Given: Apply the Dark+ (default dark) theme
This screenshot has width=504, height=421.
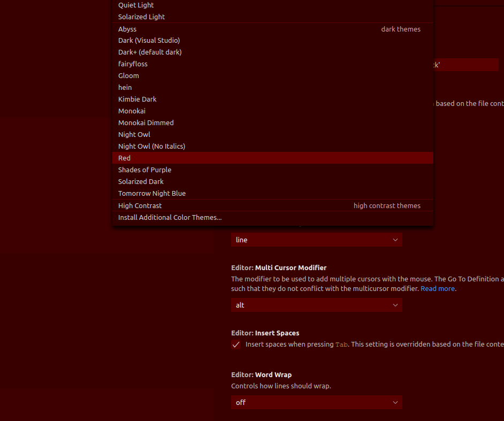Looking at the screenshot, I should [x=273, y=52].
